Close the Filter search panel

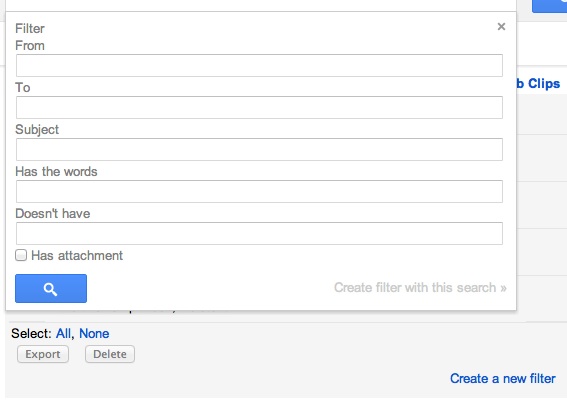(x=501, y=26)
